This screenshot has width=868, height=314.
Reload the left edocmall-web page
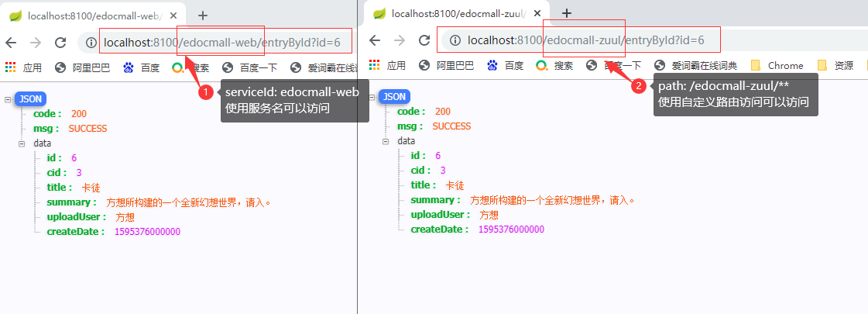click(60, 42)
